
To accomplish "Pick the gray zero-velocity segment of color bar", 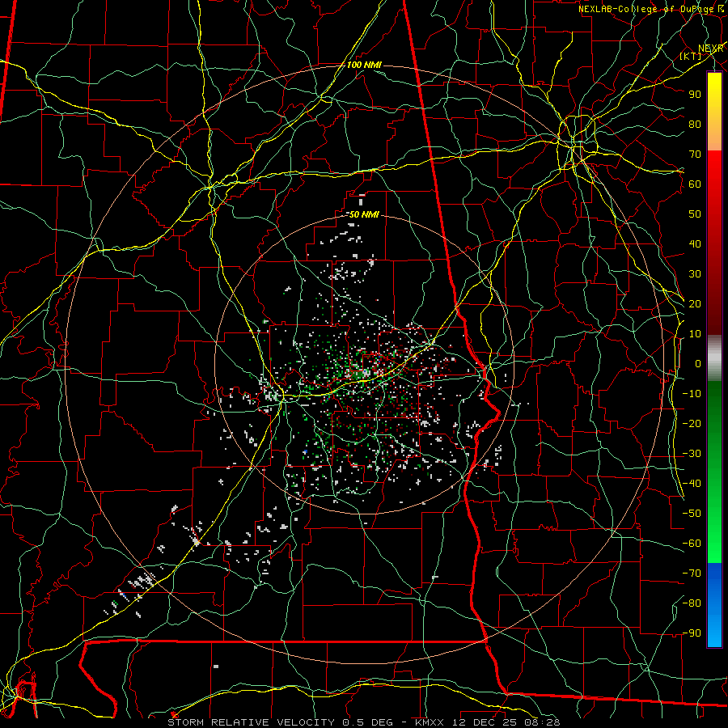I will pos(714,358).
